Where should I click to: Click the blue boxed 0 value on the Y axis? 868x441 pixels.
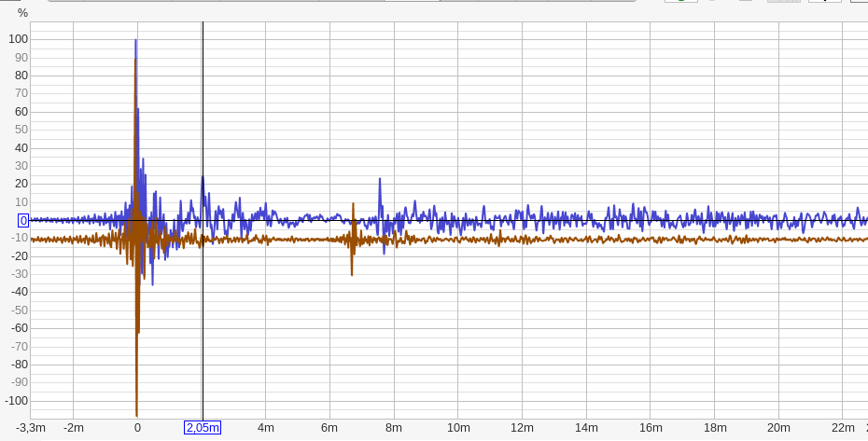coord(23,221)
